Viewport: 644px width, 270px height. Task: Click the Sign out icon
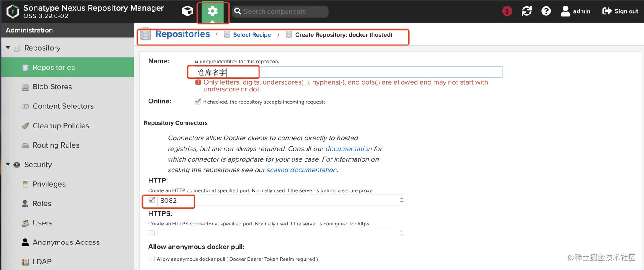tap(607, 11)
